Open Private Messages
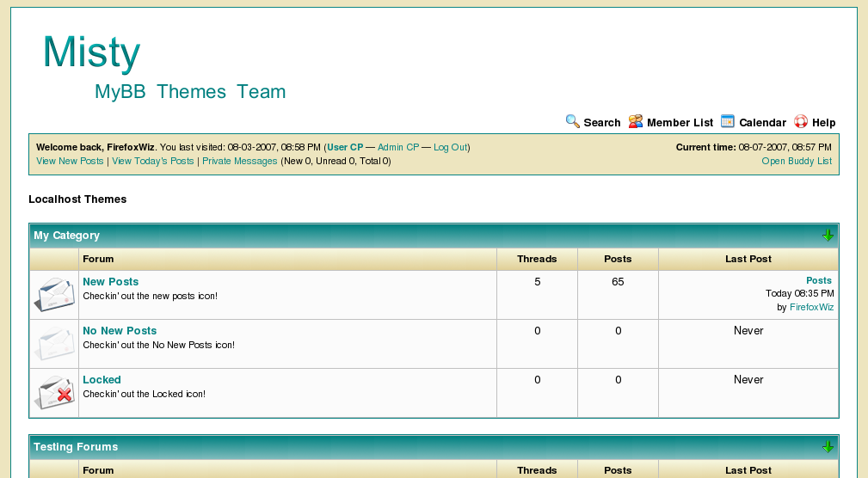This screenshot has height=478, width=868. tap(240, 162)
